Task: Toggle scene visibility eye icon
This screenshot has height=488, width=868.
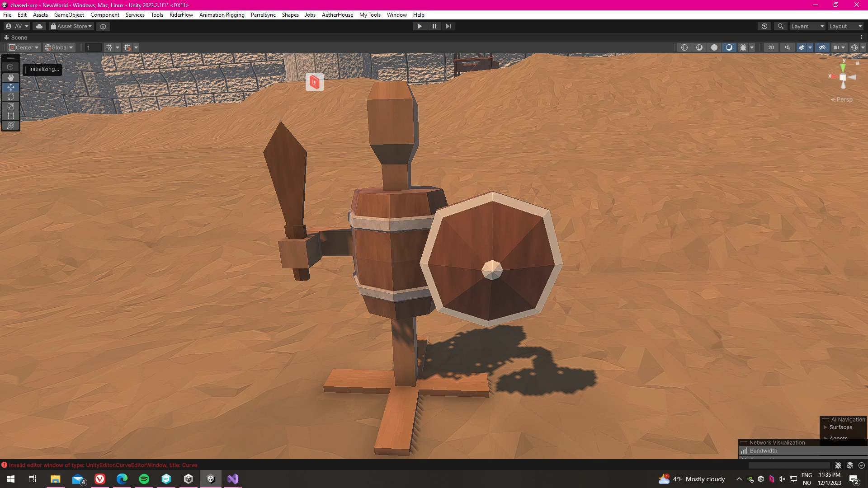Action: point(822,47)
